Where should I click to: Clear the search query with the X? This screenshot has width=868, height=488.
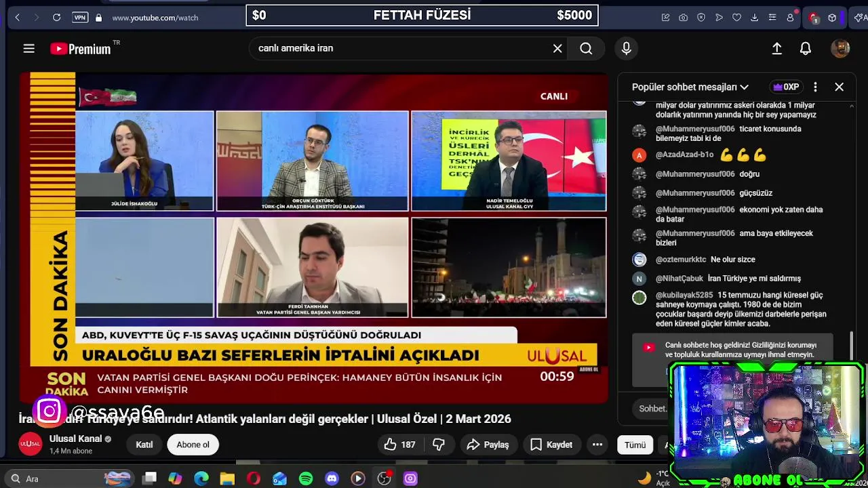click(x=557, y=48)
